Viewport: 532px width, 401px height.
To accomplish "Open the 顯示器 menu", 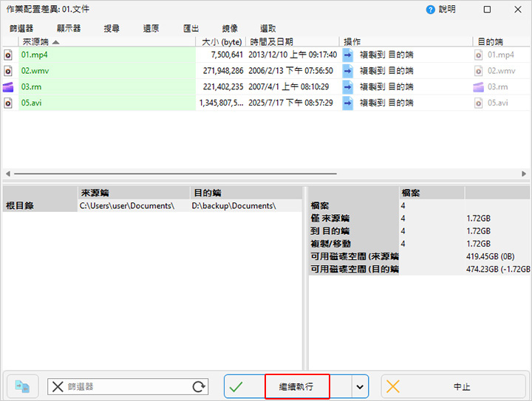I will coord(69,29).
